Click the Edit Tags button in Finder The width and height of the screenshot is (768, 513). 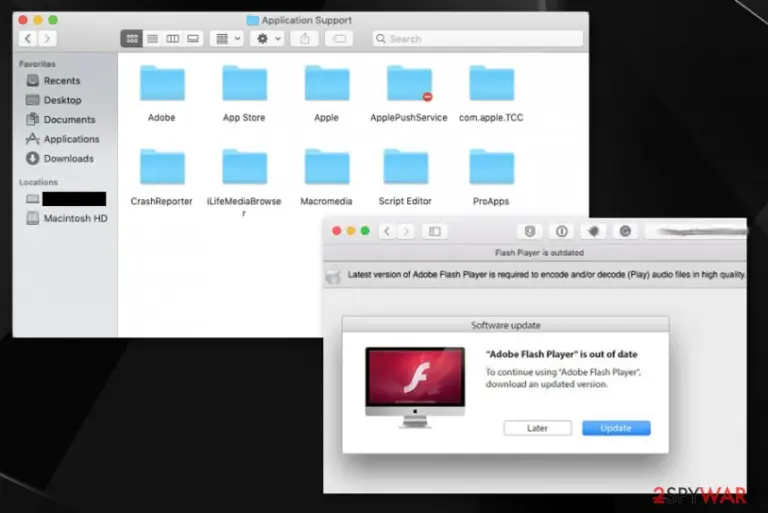coord(339,39)
